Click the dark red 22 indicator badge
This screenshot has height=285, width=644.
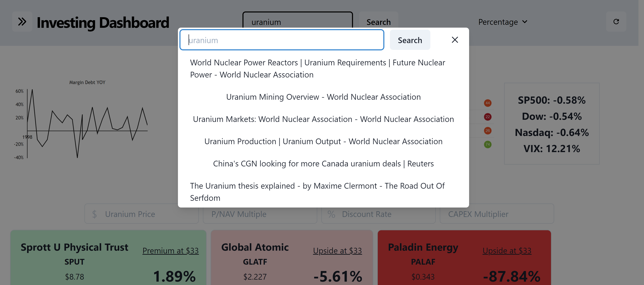487,117
